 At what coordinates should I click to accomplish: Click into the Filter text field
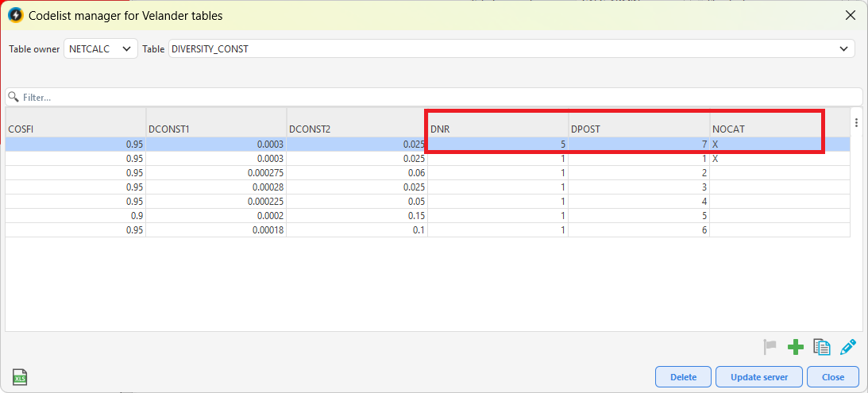pos(434,97)
